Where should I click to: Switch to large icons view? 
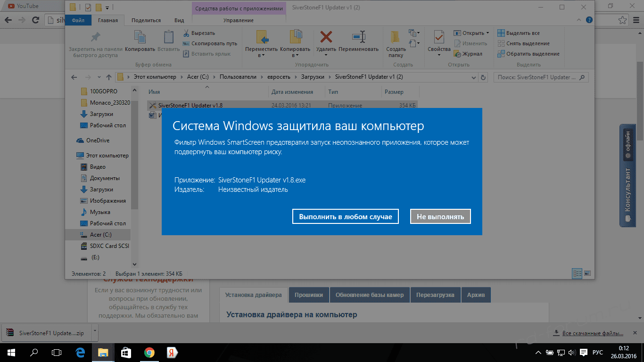[x=587, y=273]
